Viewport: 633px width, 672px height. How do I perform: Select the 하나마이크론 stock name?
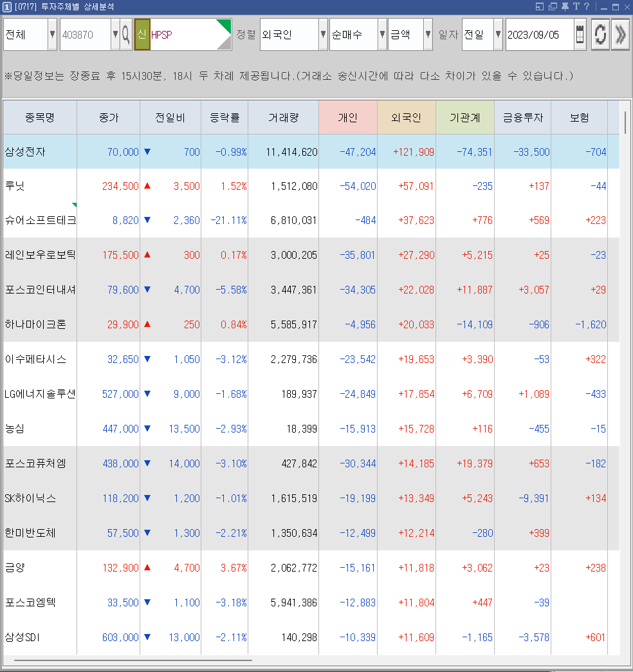(x=35, y=324)
